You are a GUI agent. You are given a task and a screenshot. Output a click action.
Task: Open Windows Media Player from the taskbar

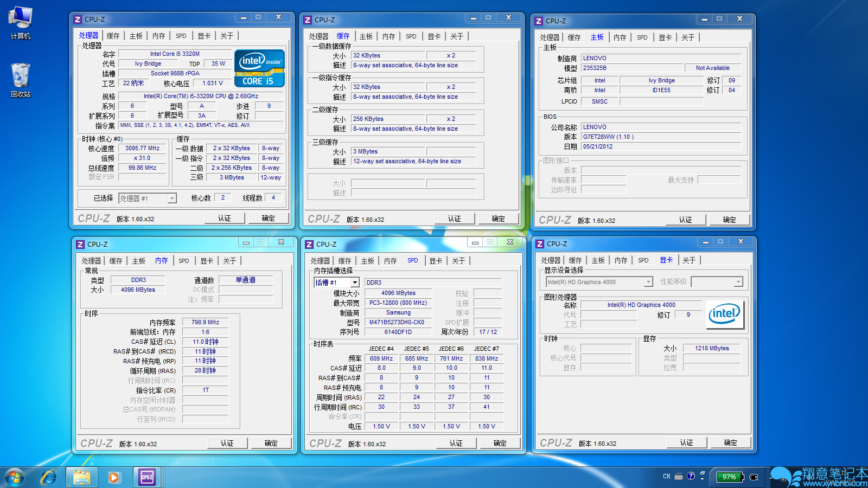pos(114,477)
